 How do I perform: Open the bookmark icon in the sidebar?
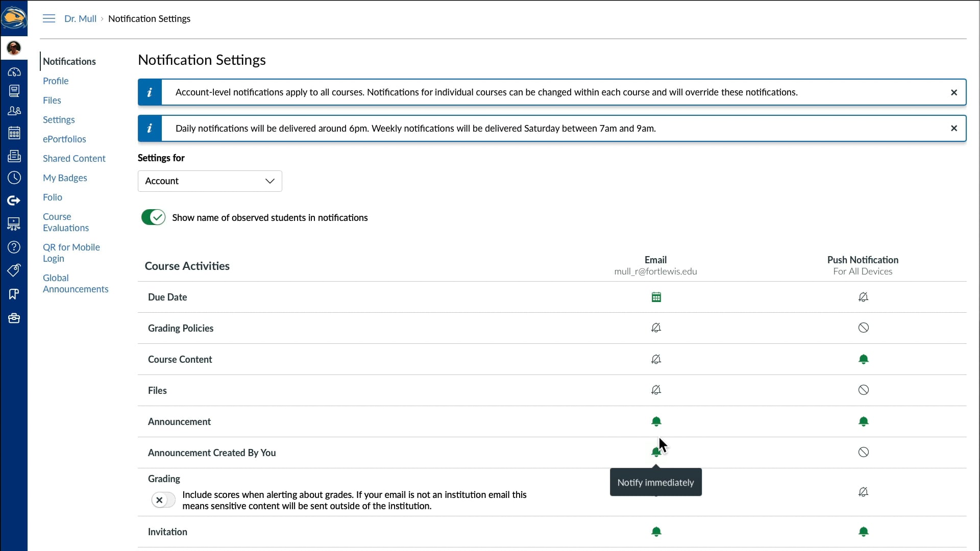click(14, 294)
